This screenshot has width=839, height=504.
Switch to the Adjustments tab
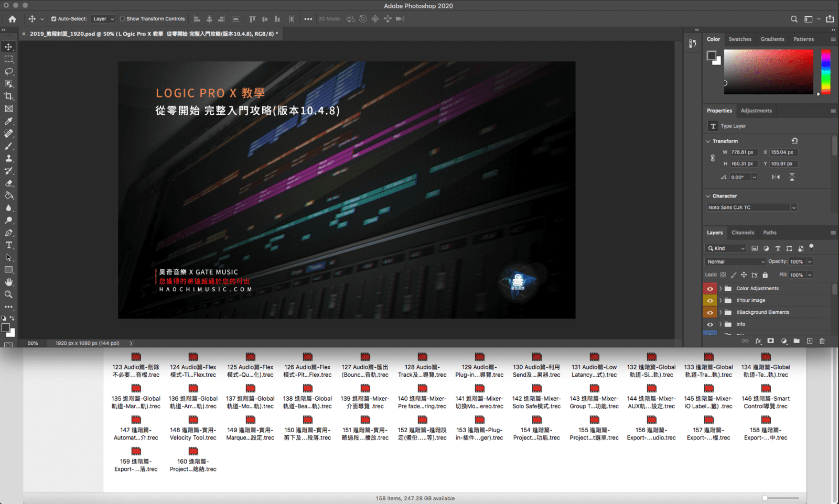(756, 111)
